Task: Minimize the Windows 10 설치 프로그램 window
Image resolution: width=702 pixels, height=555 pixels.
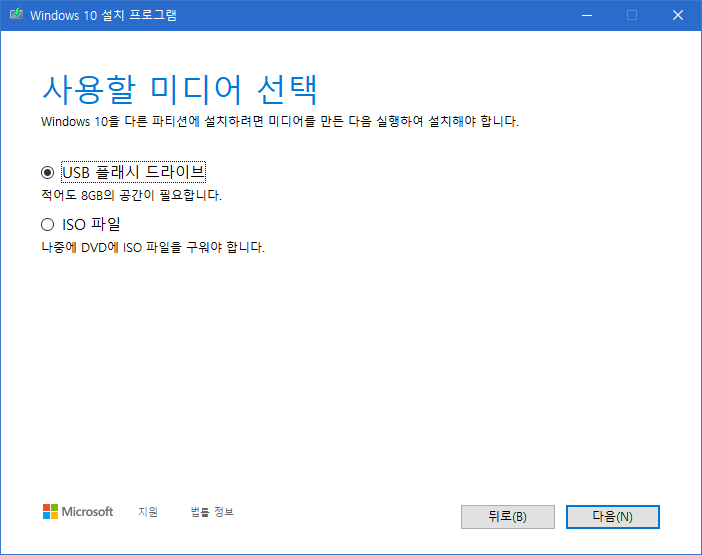Action: 587,15
